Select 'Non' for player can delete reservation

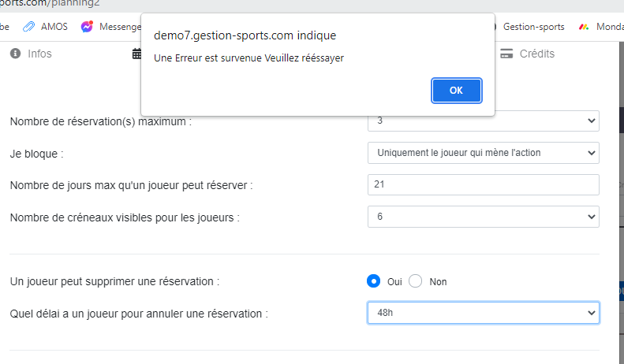[417, 281]
